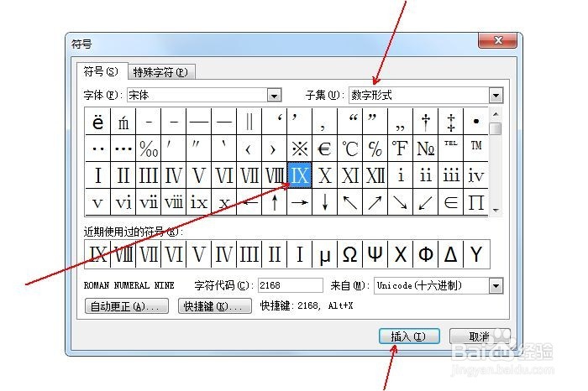Screen dimensions: 588x391
Task: Click the 插入(I) insert button
Action: click(x=409, y=336)
